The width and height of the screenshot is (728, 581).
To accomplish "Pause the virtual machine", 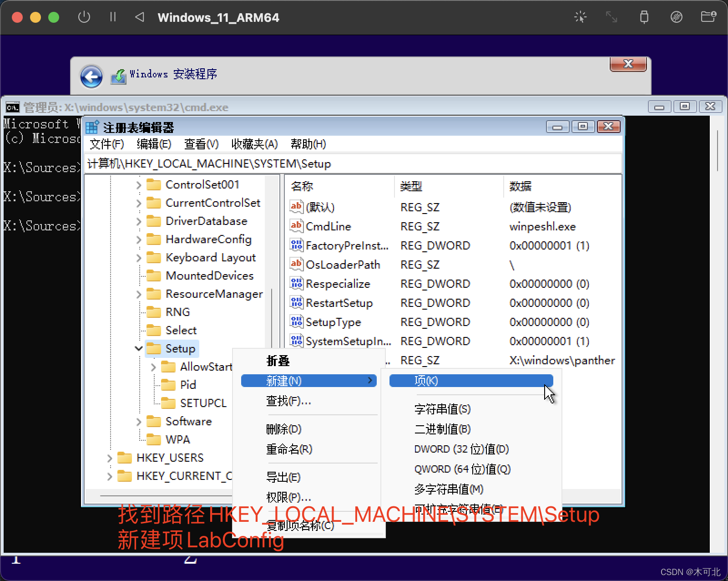I will click(113, 17).
